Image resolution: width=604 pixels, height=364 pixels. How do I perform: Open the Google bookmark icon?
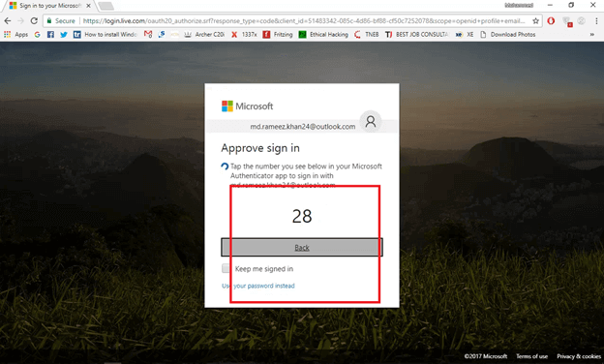(37, 34)
